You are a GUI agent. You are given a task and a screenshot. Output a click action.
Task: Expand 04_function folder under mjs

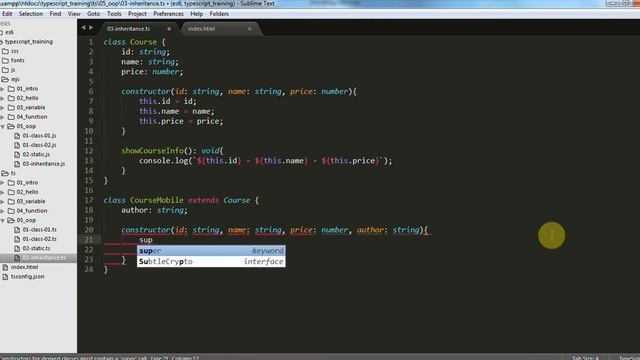[3, 117]
